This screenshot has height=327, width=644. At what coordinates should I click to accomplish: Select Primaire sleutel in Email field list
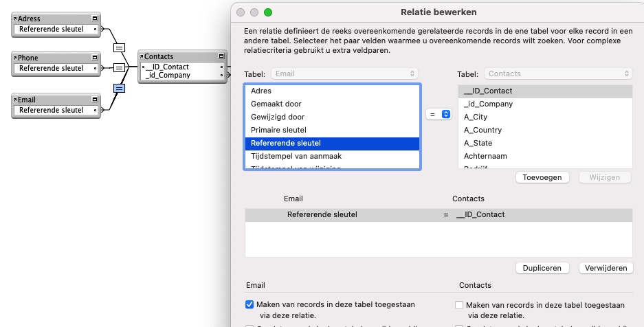click(278, 130)
